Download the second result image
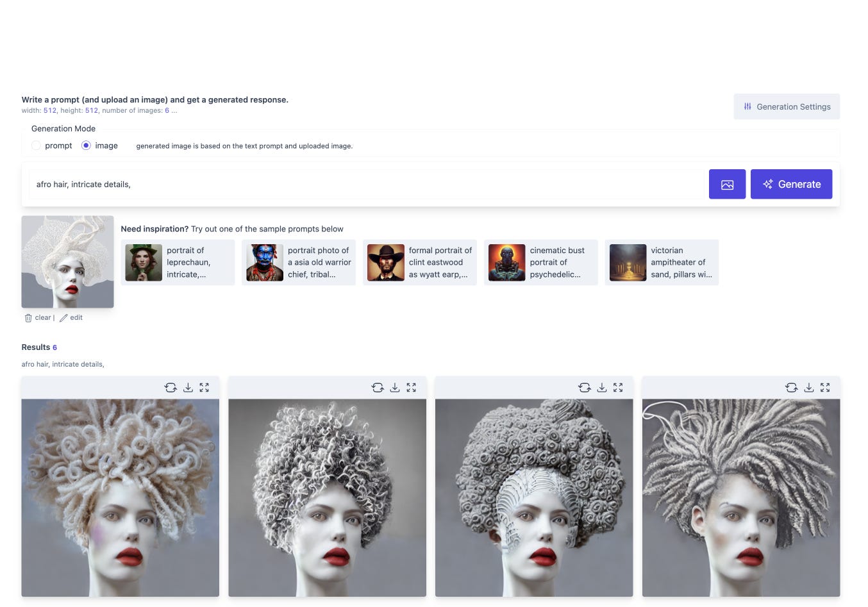 pyautogui.click(x=395, y=387)
